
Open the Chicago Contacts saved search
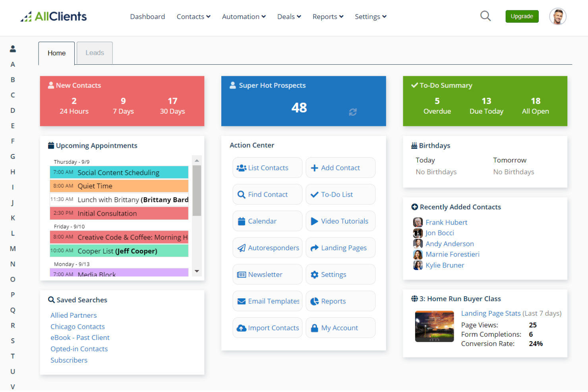pyautogui.click(x=77, y=326)
